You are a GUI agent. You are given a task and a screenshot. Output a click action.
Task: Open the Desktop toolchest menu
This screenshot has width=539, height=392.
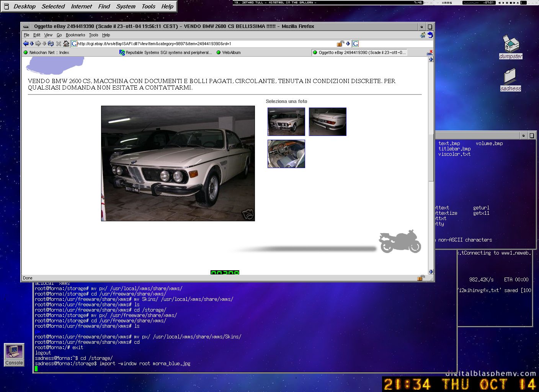coord(24,7)
